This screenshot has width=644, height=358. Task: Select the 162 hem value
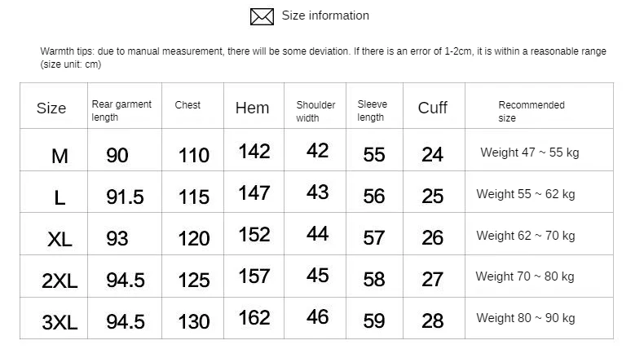pos(254,318)
